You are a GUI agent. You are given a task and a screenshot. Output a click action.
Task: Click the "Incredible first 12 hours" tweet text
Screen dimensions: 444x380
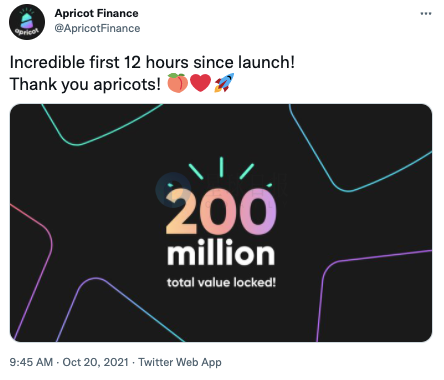click(x=152, y=62)
